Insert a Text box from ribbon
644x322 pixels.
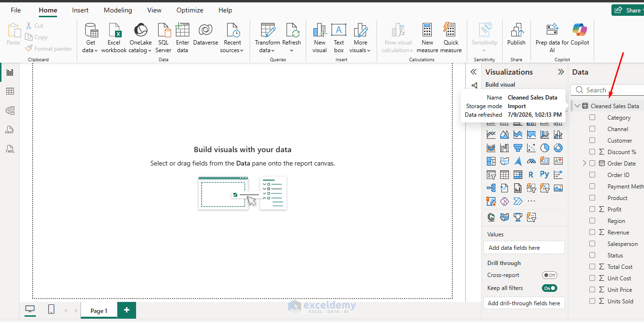pyautogui.click(x=339, y=37)
